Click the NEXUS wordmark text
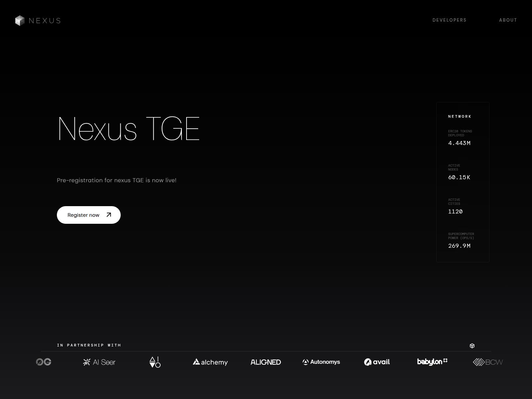This screenshot has height=399, width=532. (45, 21)
